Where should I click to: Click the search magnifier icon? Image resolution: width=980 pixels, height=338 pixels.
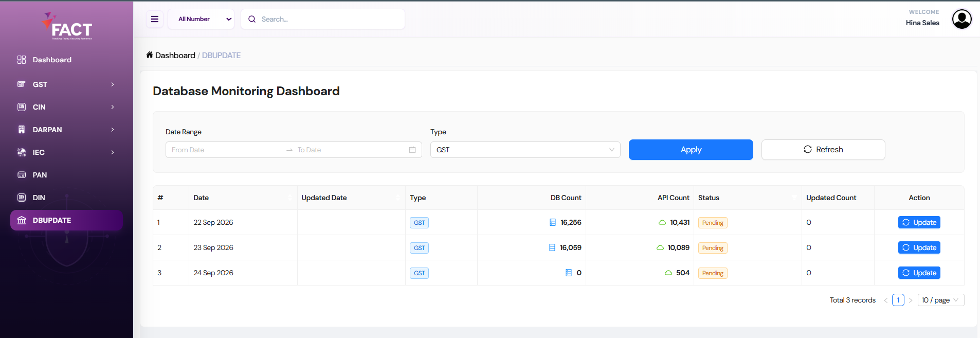point(252,19)
